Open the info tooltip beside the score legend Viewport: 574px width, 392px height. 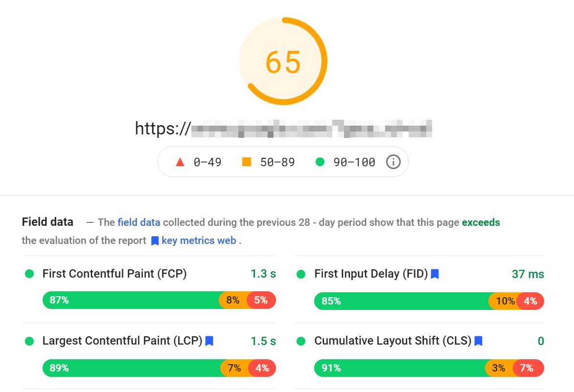click(x=393, y=162)
